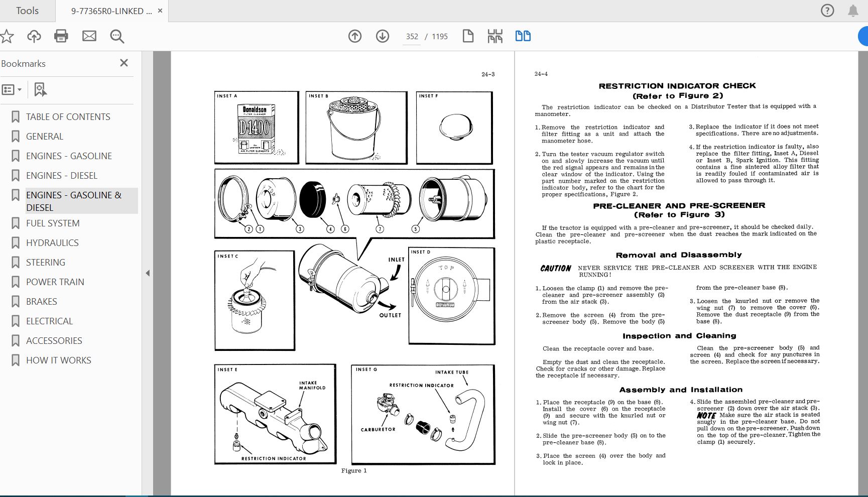Close the Bookmarks panel
The height and width of the screenshot is (497, 868).
point(123,63)
